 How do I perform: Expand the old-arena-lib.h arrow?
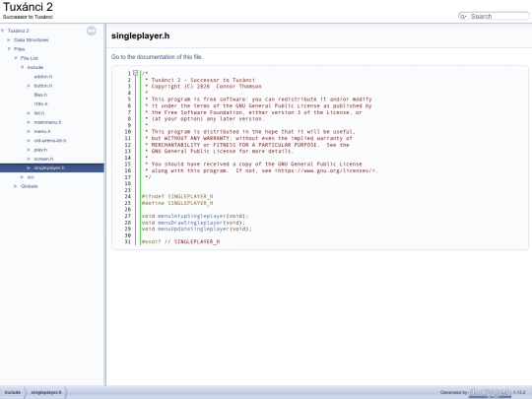[29, 141]
